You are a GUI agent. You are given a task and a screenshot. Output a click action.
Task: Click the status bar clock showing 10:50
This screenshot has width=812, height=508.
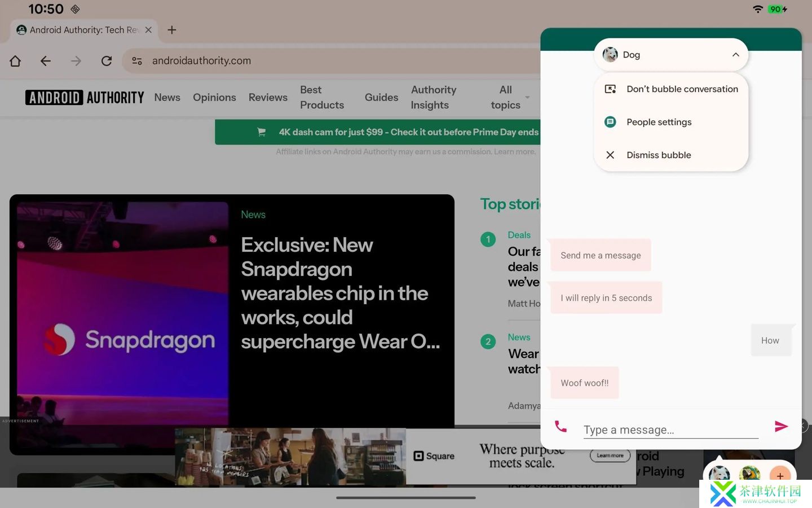pyautogui.click(x=46, y=9)
